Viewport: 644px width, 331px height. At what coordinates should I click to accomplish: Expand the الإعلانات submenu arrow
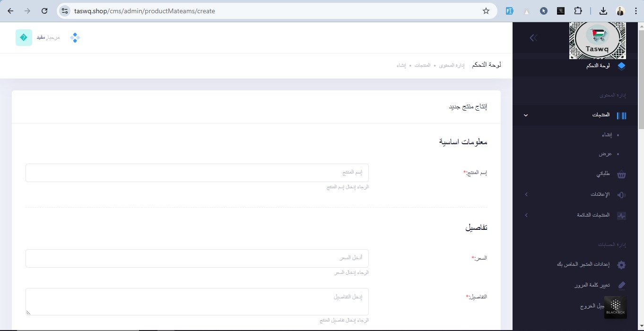coord(526,195)
